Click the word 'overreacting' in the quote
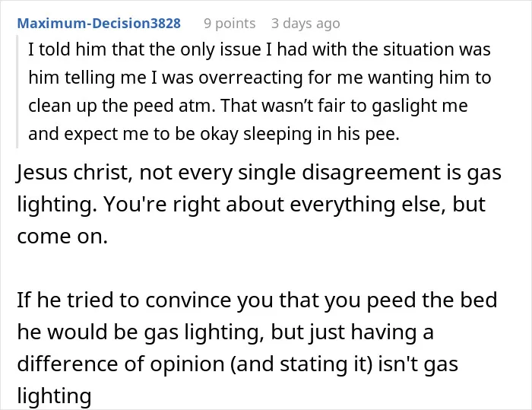The image size is (532, 410). (251, 78)
